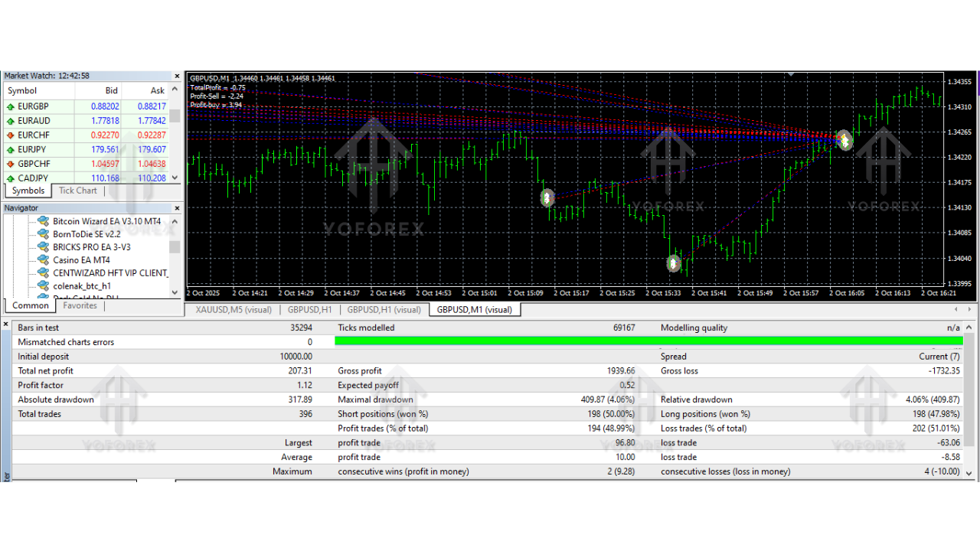This screenshot has height=551, width=980.
Task: Switch to the Tick Chart tab
Action: [77, 190]
